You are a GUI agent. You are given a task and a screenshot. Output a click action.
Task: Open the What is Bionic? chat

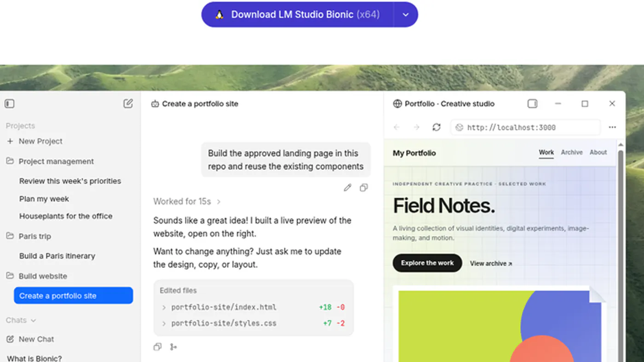click(34, 358)
